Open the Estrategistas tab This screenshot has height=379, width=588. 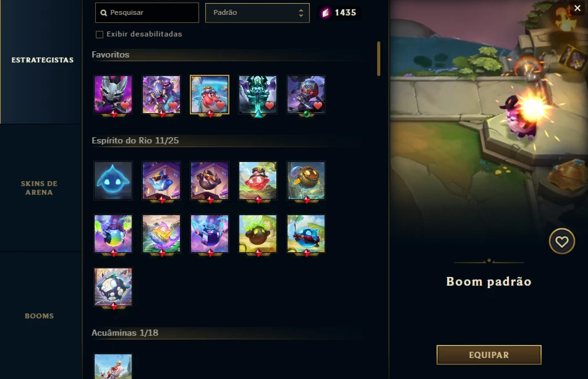click(x=43, y=60)
